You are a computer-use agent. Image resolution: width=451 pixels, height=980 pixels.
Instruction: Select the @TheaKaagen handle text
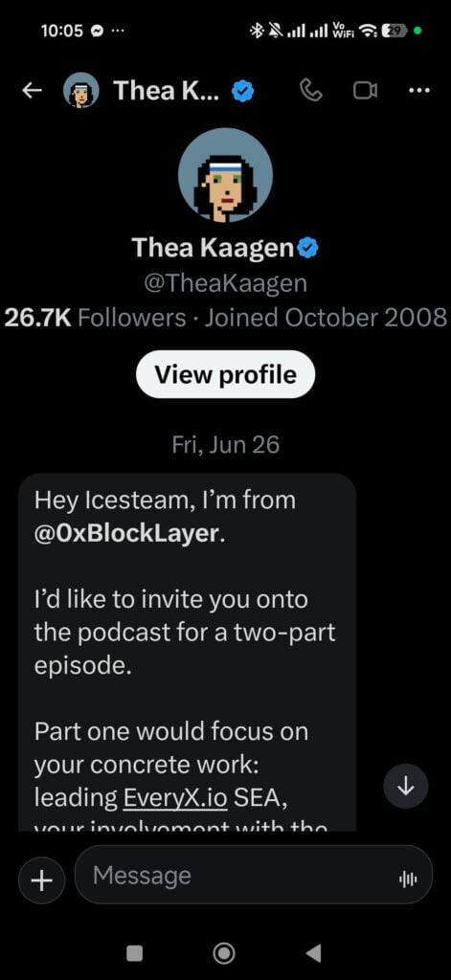pos(225,284)
